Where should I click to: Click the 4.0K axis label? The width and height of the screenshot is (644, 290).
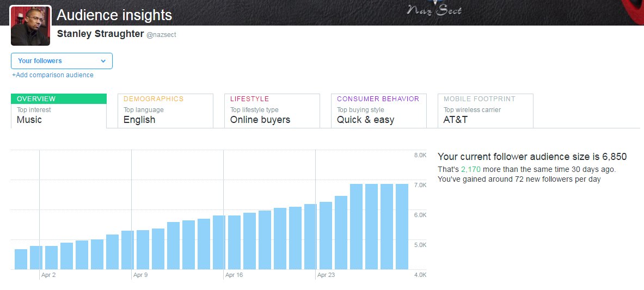(420, 275)
